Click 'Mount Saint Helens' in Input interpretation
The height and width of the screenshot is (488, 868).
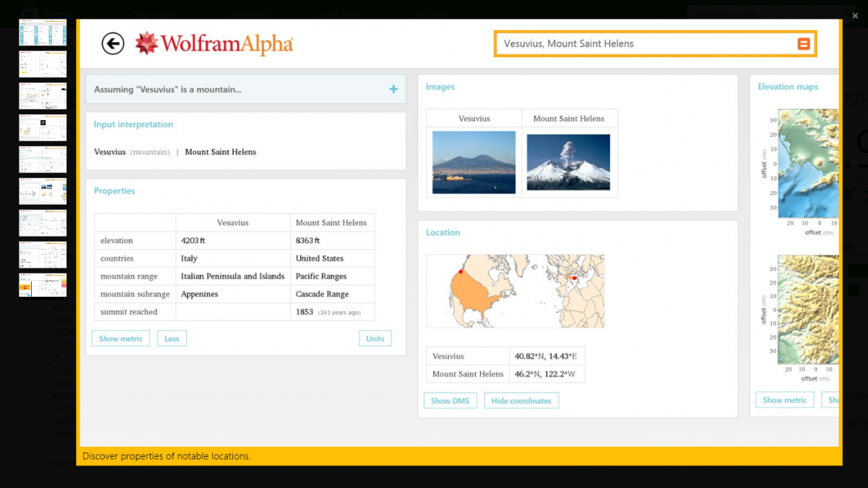pos(221,152)
